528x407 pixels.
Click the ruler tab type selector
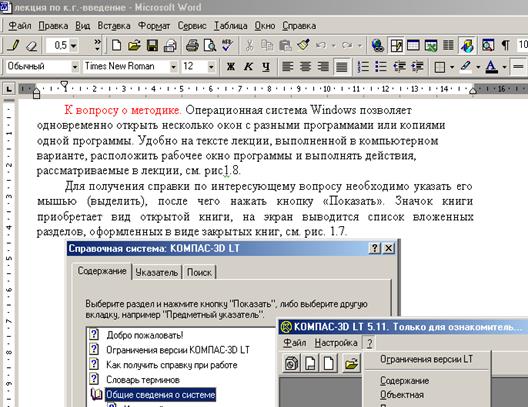pos(9,89)
